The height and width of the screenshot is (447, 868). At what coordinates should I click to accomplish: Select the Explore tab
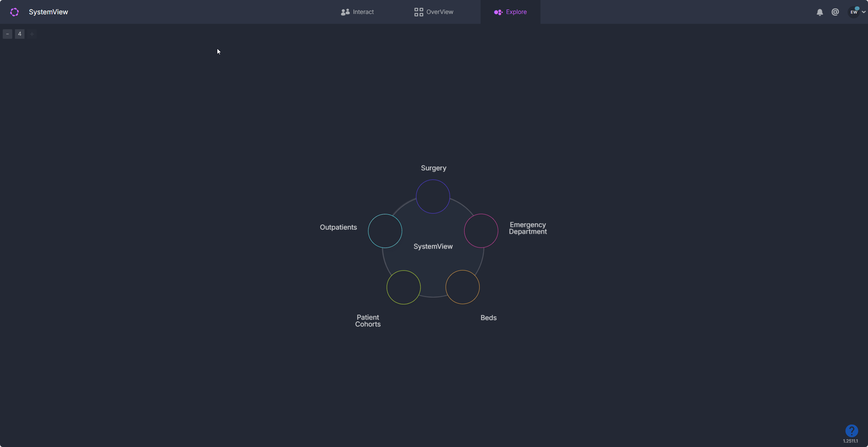(x=510, y=12)
